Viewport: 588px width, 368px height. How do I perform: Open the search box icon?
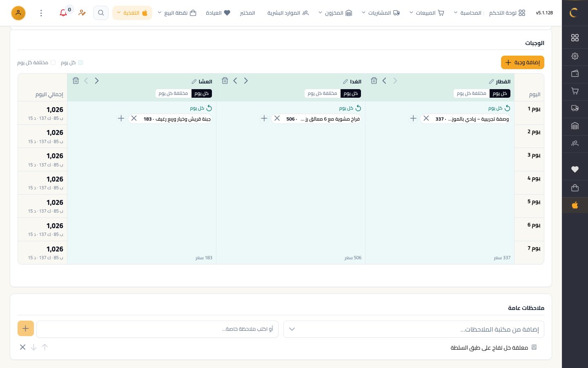coord(101,13)
